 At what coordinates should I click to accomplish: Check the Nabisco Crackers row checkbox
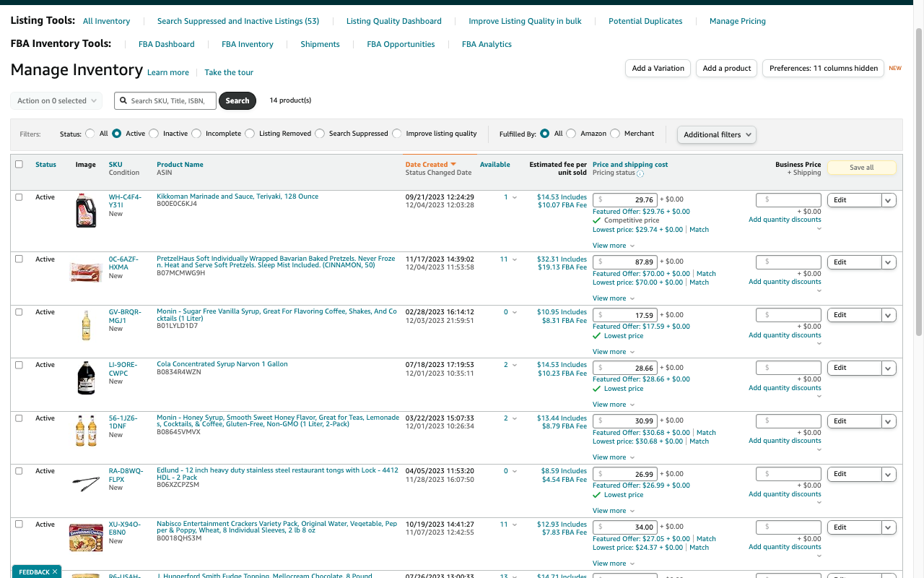click(x=19, y=524)
